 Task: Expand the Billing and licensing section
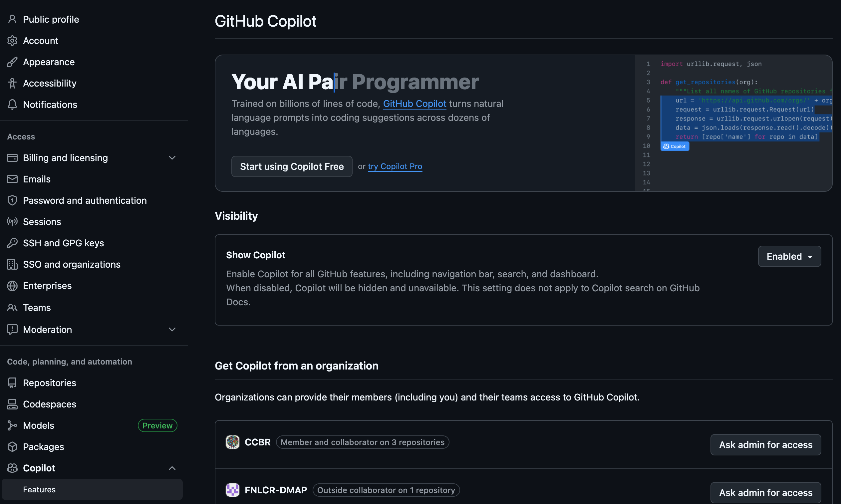coord(172,158)
